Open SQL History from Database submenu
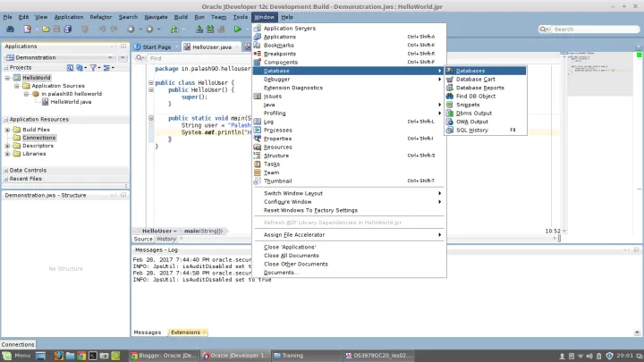The image size is (644, 362). tap(471, 130)
